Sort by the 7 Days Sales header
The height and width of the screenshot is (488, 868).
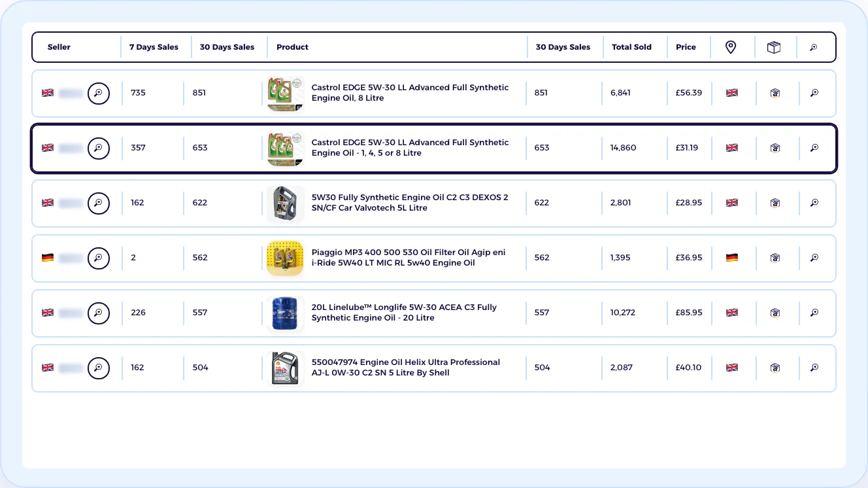click(154, 47)
